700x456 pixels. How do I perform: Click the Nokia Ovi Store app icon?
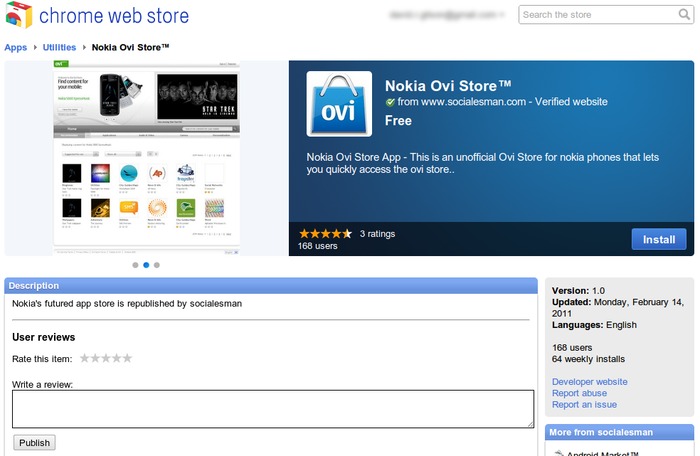339,103
